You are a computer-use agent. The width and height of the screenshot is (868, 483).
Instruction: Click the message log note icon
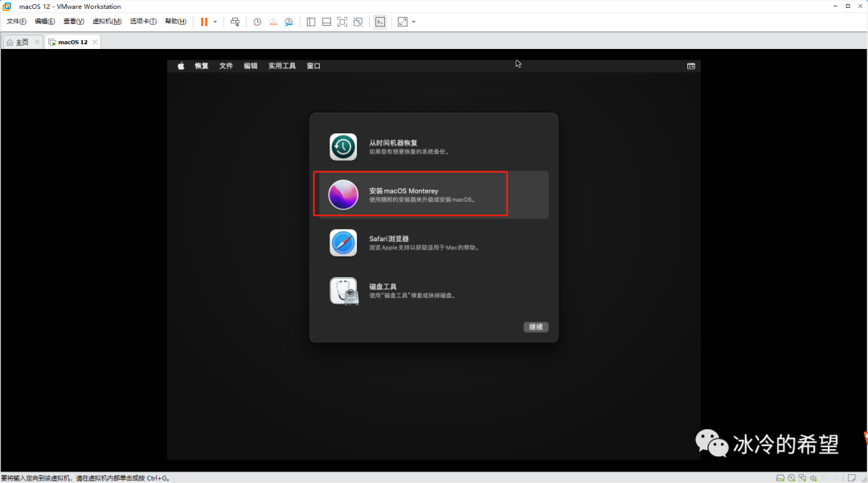[x=852, y=478]
